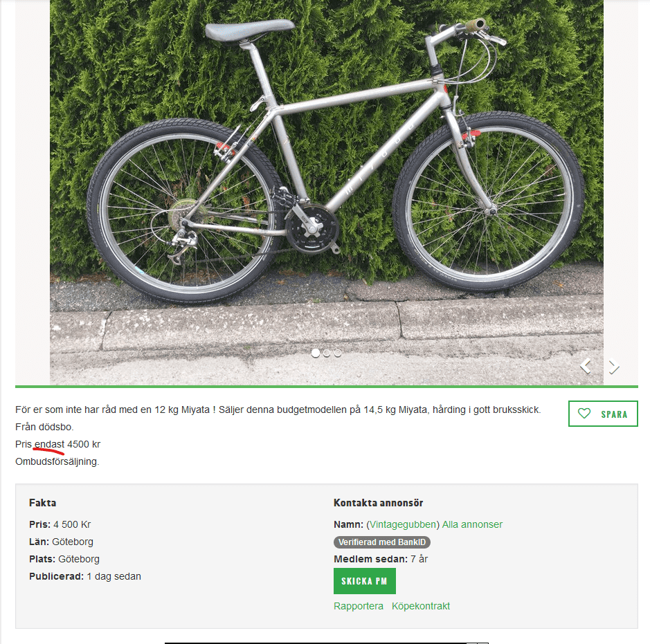This screenshot has width=650, height=644.
Task: Click the Rapportera link
Action: [x=358, y=606]
